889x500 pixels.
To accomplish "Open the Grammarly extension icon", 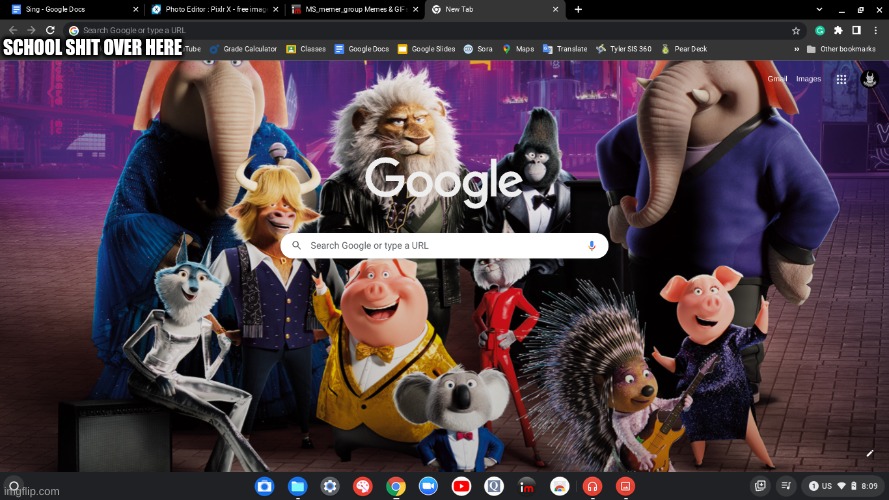I will 820,31.
